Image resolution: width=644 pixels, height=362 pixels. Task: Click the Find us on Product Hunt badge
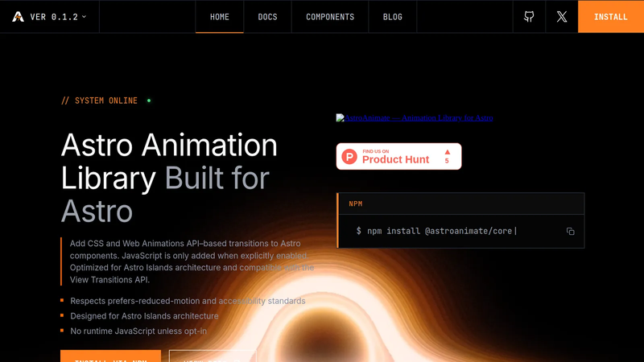398,156
